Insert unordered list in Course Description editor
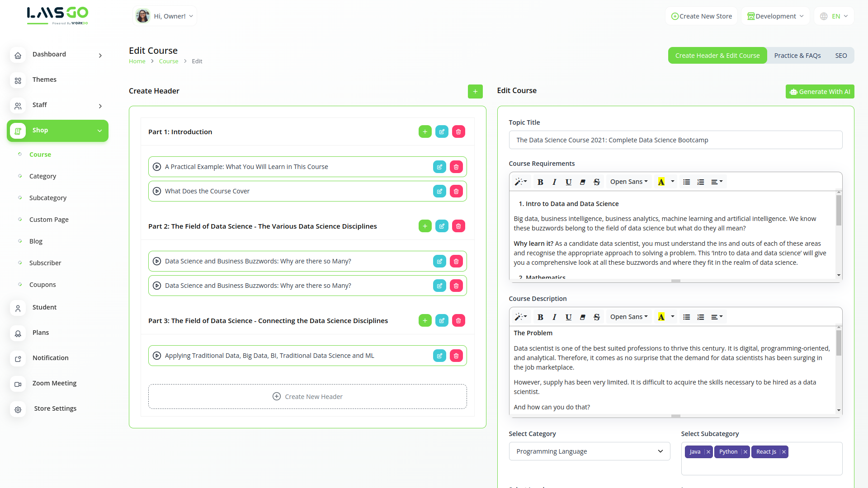The width and height of the screenshot is (868, 488). (x=686, y=317)
